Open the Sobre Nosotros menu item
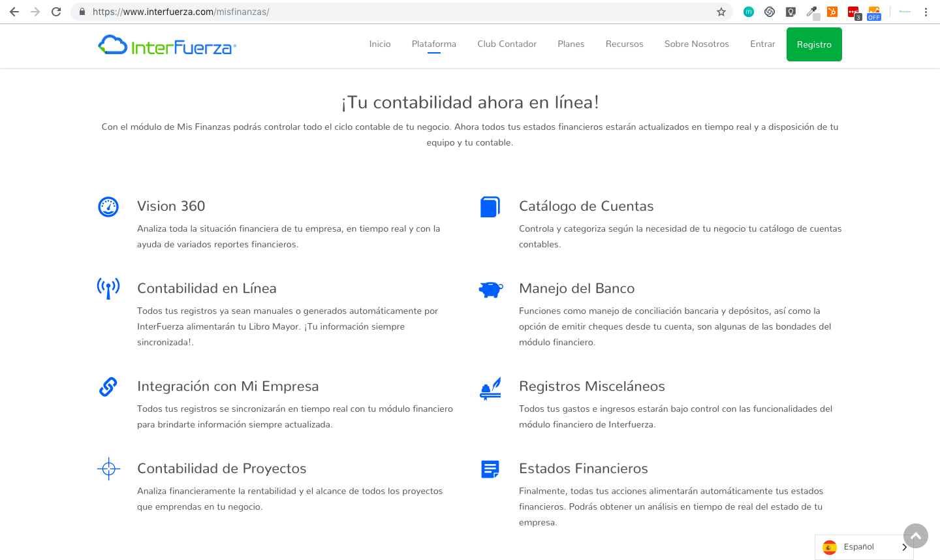The height and width of the screenshot is (560, 940). [x=697, y=44]
